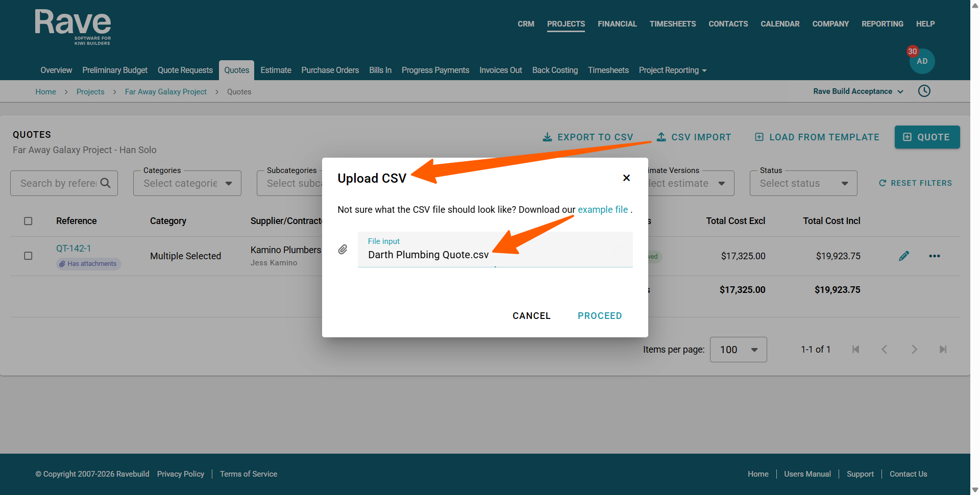Open the CRM menu
980x495 pixels.
526,24
